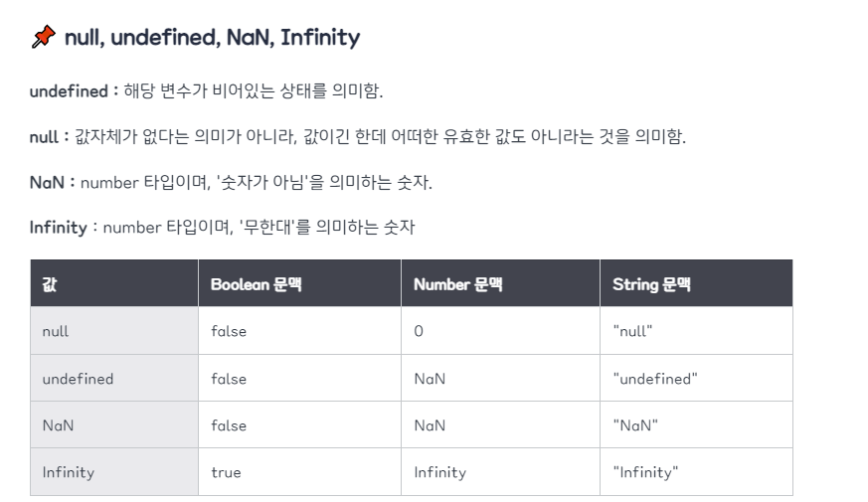Click the 'undefined' row label cell
This screenshot has width=868, height=502.
point(114,379)
